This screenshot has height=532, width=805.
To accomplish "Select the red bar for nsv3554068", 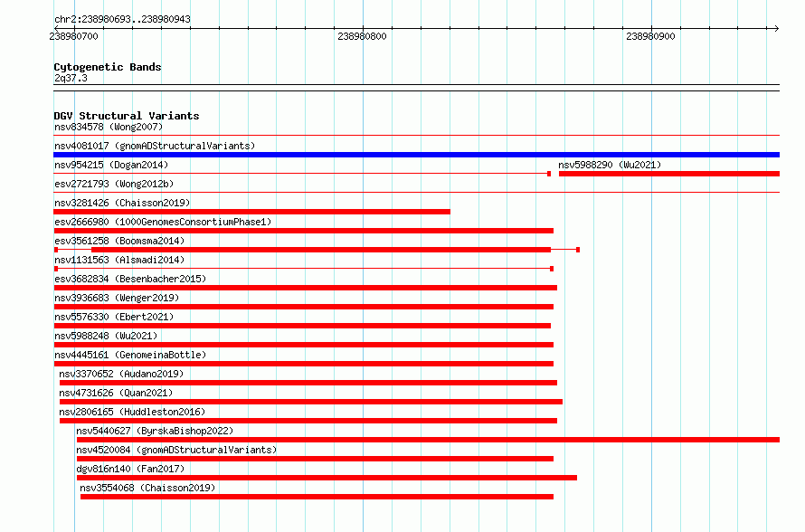I will coord(317,497).
